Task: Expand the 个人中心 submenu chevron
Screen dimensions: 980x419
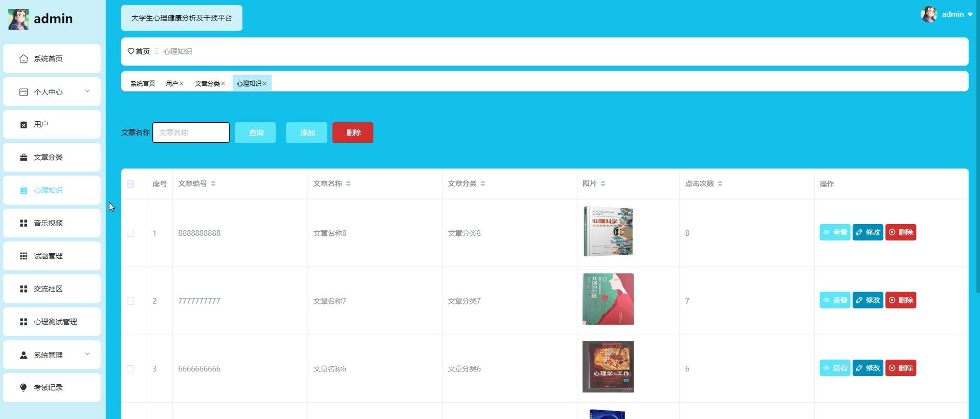Action: click(x=87, y=91)
